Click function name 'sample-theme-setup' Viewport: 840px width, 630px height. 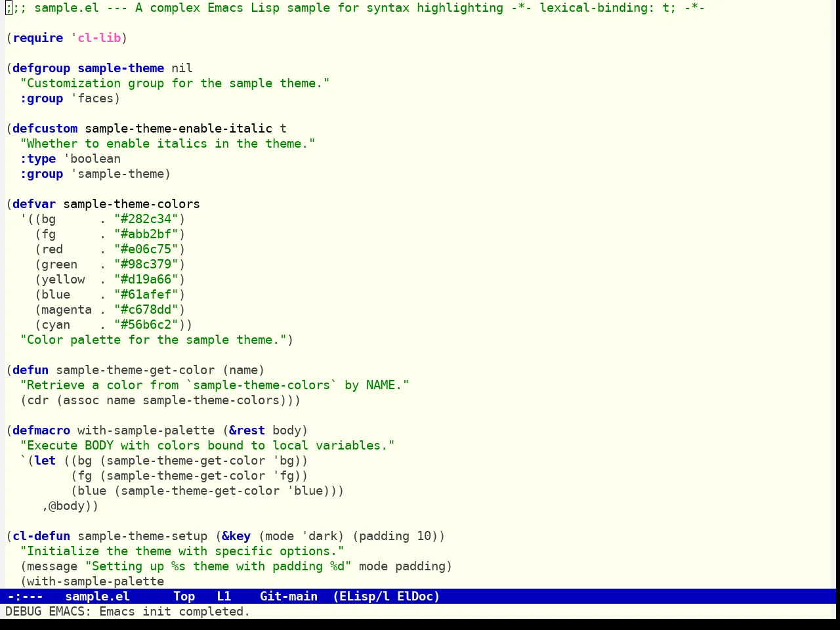click(142, 536)
